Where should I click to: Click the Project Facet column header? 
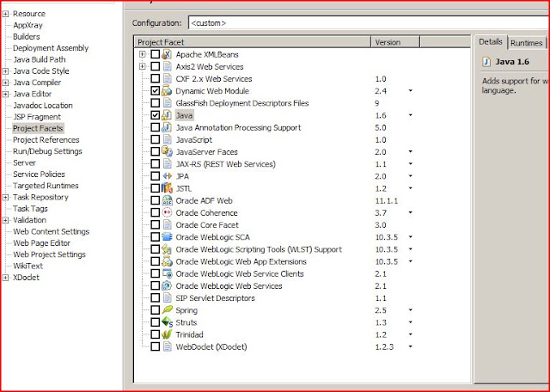[x=252, y=42]
